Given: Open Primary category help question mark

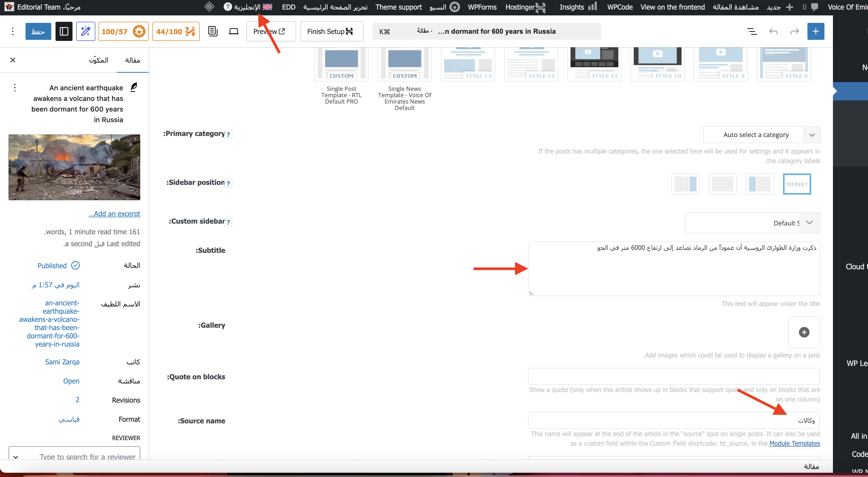Looking at the screenshot, I should tap(228, 135).
